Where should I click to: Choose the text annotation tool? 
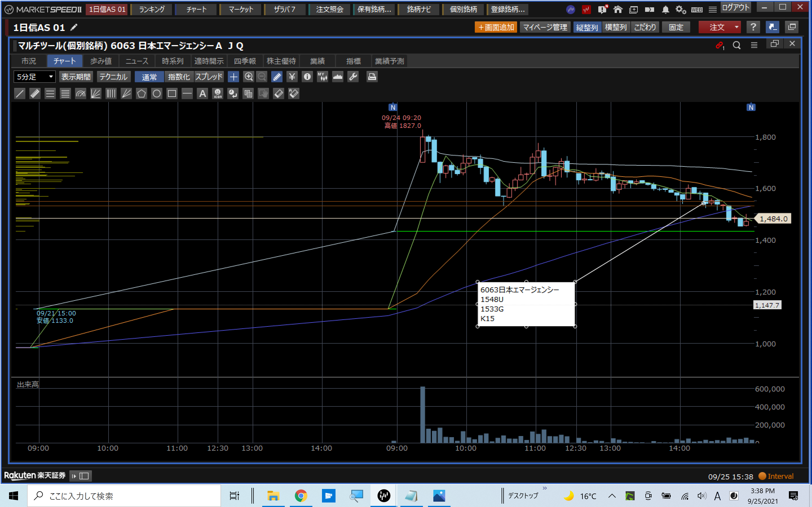202,94
